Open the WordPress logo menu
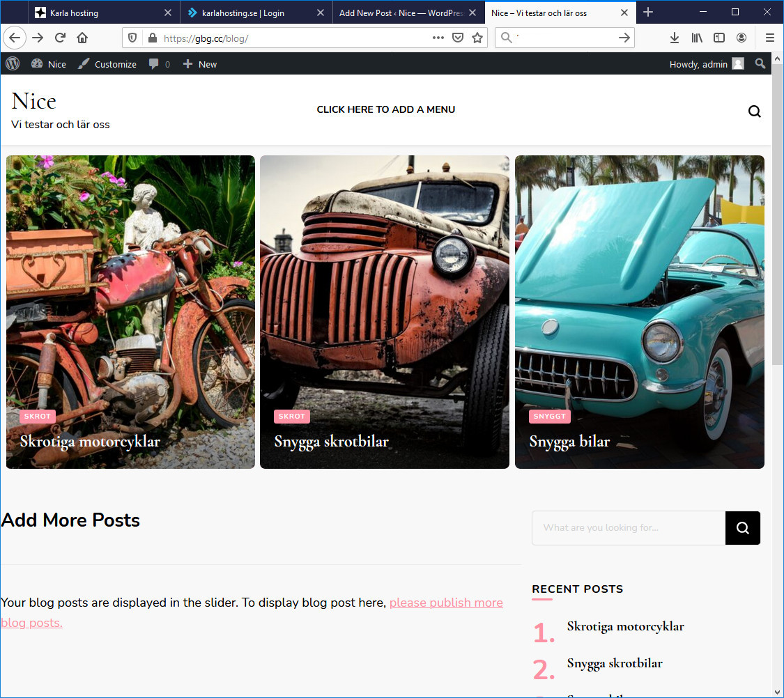This screenshot has height=698, width=784. (x=13, y=64)
